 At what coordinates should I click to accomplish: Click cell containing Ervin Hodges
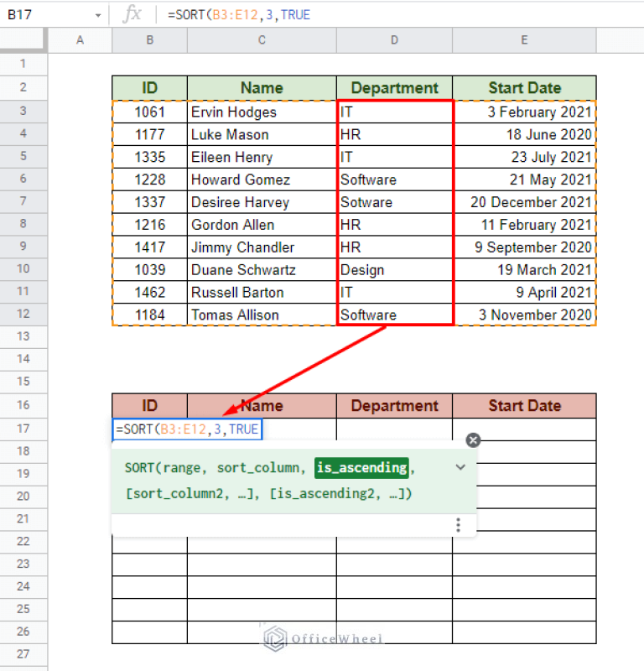(x=262, y=112)
